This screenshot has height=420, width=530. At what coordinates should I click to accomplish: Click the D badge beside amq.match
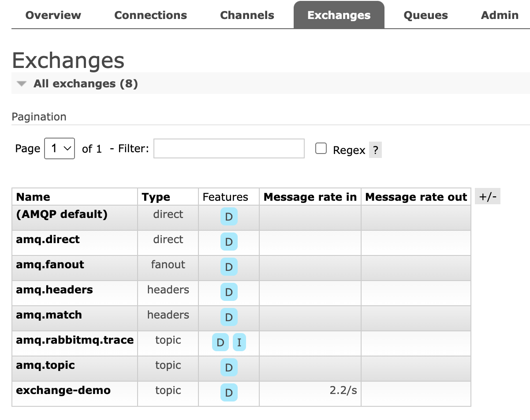point(228,317)
